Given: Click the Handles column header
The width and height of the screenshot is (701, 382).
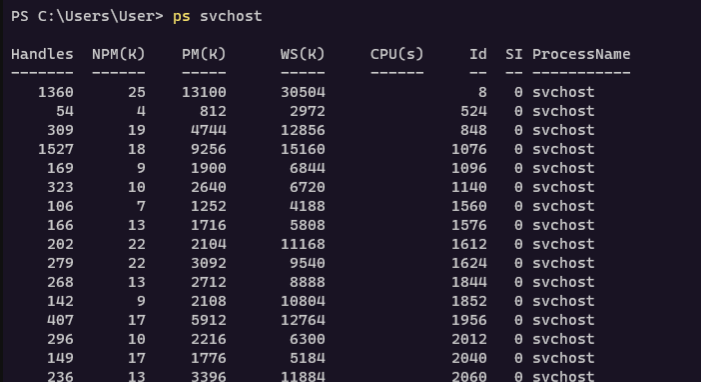Looking at the screenshot, I should pos(42,54).
